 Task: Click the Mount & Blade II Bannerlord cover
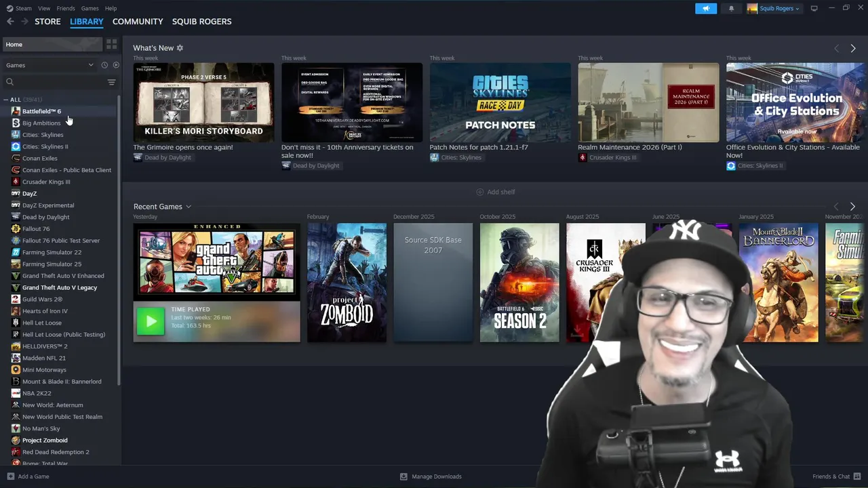click(x=778, y=283)
